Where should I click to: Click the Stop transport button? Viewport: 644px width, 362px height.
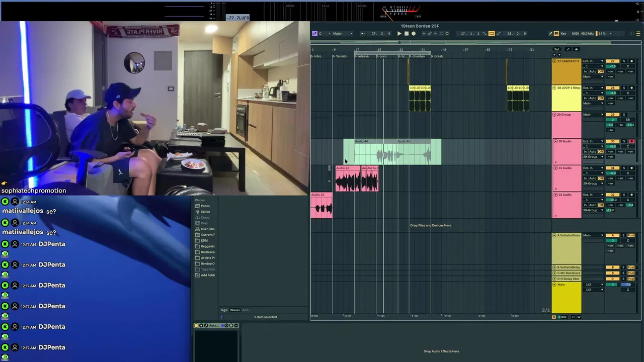point(407,34)
